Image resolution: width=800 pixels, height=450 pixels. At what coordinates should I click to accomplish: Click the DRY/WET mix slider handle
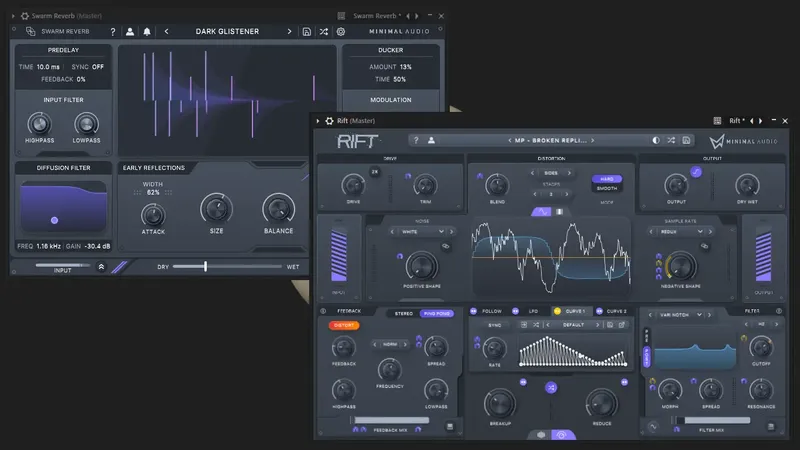click(206, 266)
